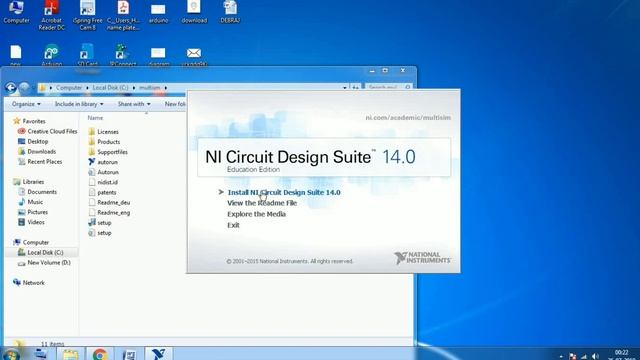Open the Share with dropdown
Screen dimensions: 640x360
tap(134, 104)
